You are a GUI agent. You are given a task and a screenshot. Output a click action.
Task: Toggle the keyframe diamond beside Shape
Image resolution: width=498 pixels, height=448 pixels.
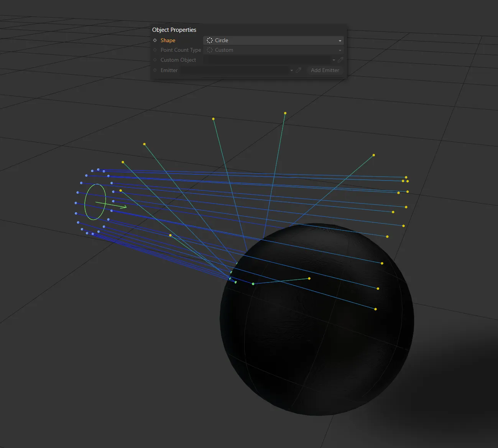tap(155, 40)
